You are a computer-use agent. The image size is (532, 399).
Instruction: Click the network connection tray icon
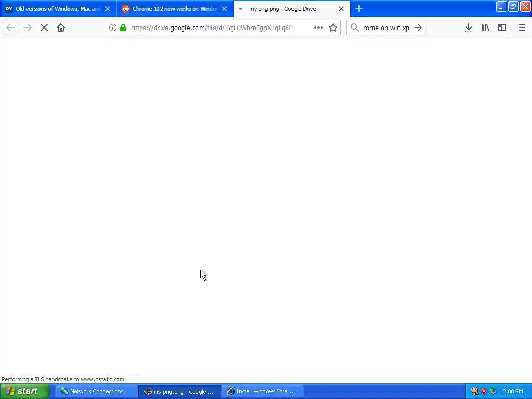coord(494,392)
